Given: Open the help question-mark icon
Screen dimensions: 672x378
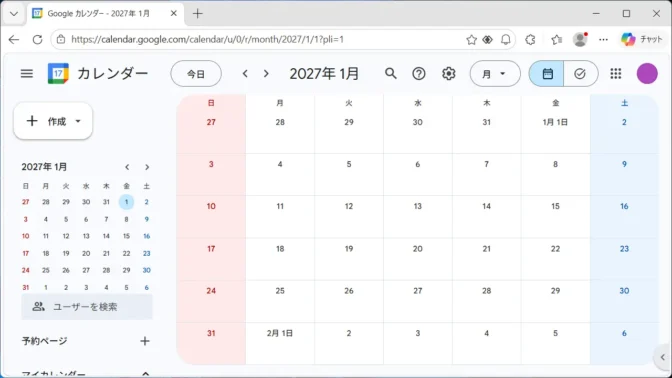Looking at the screenshot, I should pyautogui.click(x=419, y=74).
